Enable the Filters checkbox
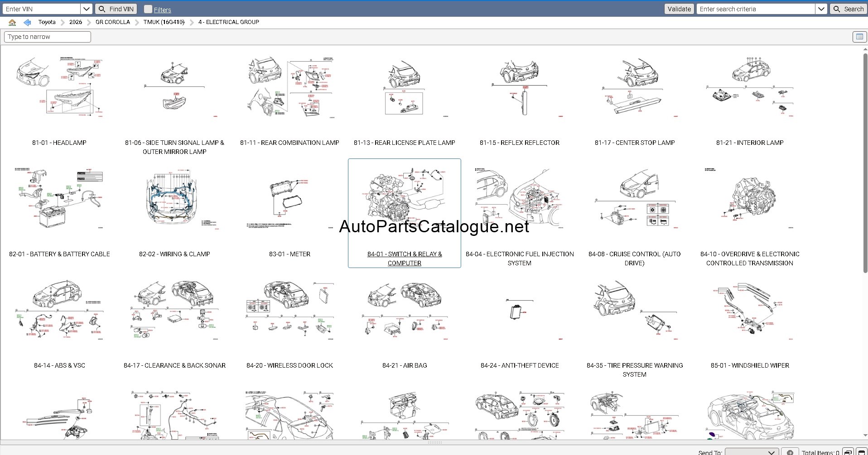This screenshot has height=455, width=868. pos(148,9)
